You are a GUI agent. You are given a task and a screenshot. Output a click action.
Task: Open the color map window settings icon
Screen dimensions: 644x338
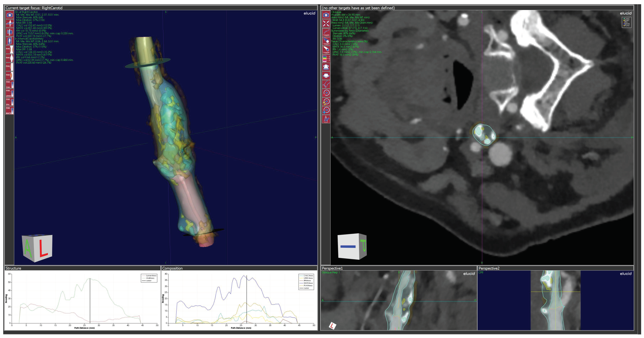[326, 59]
